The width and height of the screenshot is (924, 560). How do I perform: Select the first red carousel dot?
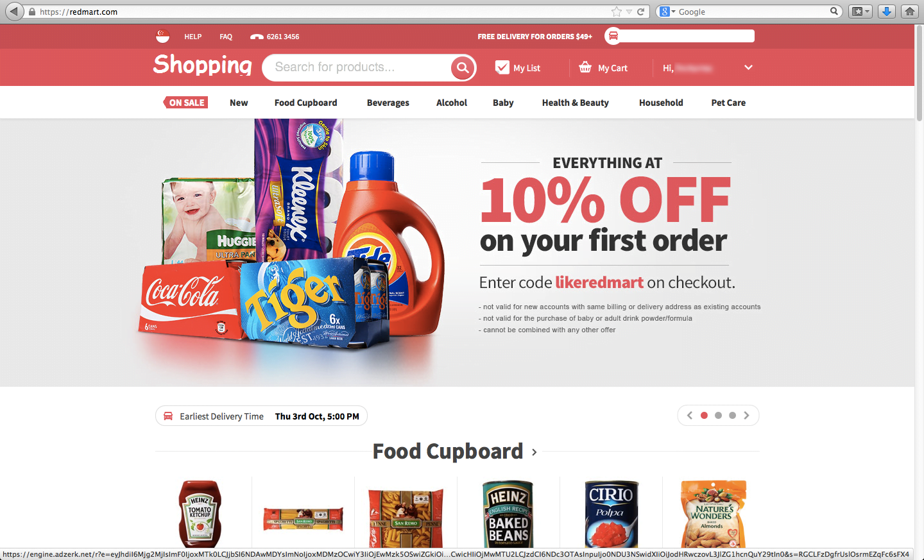pos(704,416)
